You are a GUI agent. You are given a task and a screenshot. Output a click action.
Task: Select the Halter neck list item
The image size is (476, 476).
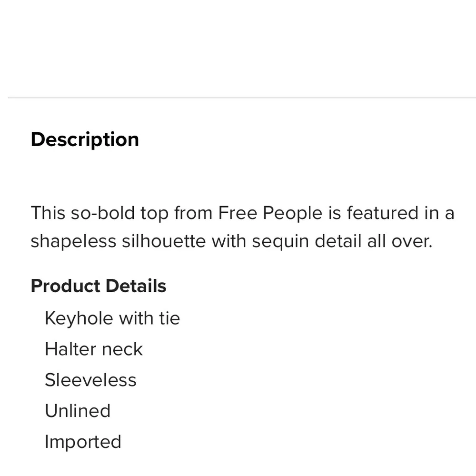click(x=93, y=349)
